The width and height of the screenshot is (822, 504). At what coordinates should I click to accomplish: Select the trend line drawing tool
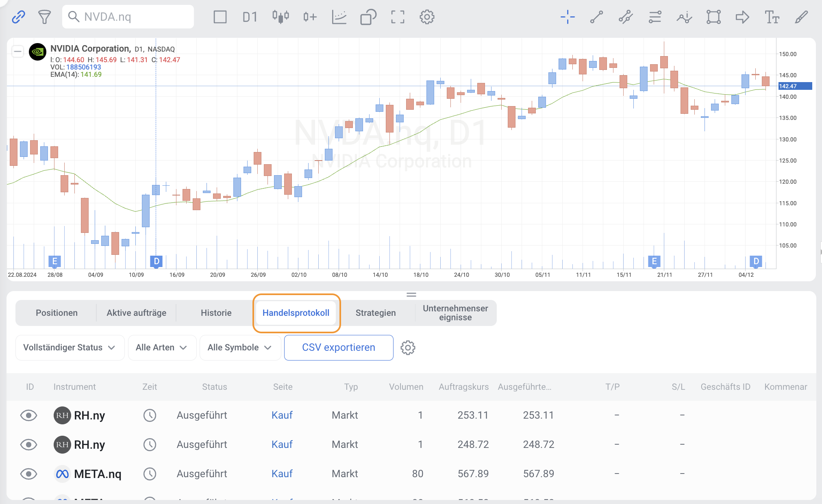point(596,17)
